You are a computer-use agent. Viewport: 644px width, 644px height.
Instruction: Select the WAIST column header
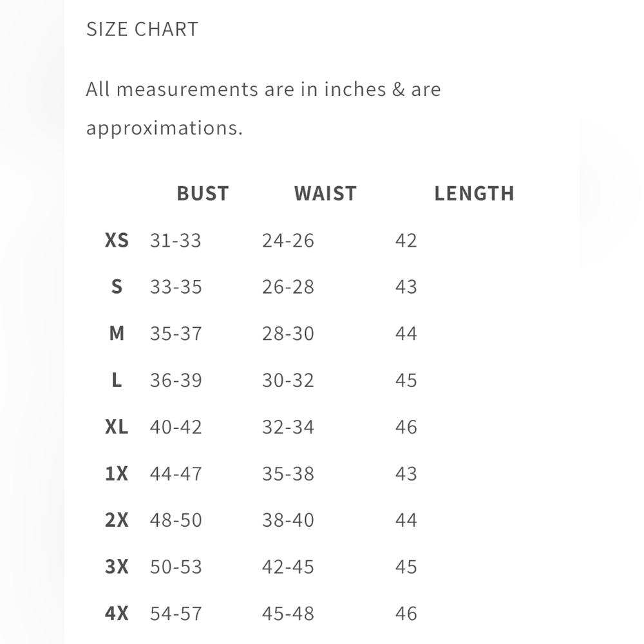pyautogui.click(x=325, y=193)
